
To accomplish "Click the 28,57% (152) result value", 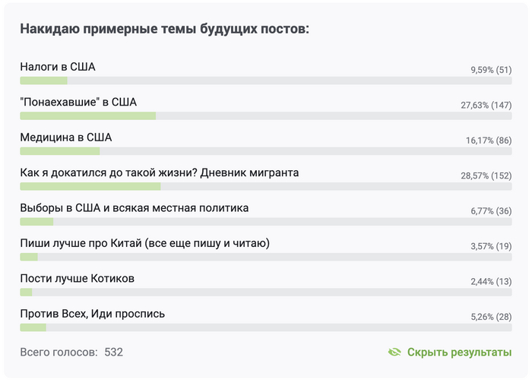I will (x=486, y=175).
